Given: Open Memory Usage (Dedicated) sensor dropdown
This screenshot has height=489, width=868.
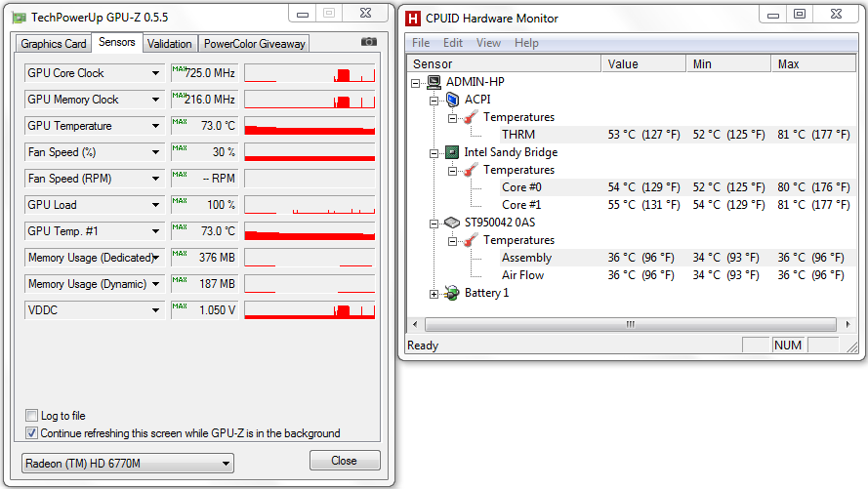Looking at the screenshot, I should pos(155,258).
